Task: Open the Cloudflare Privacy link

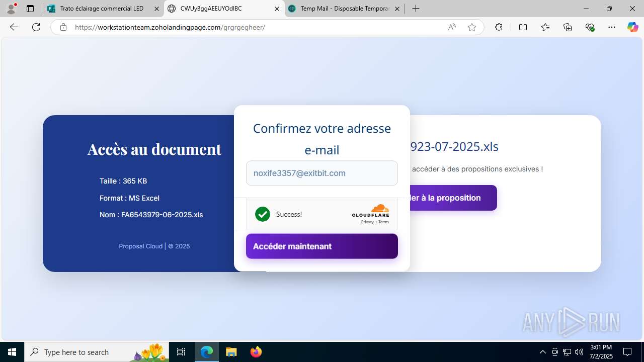Action: (x=367, y=222)
